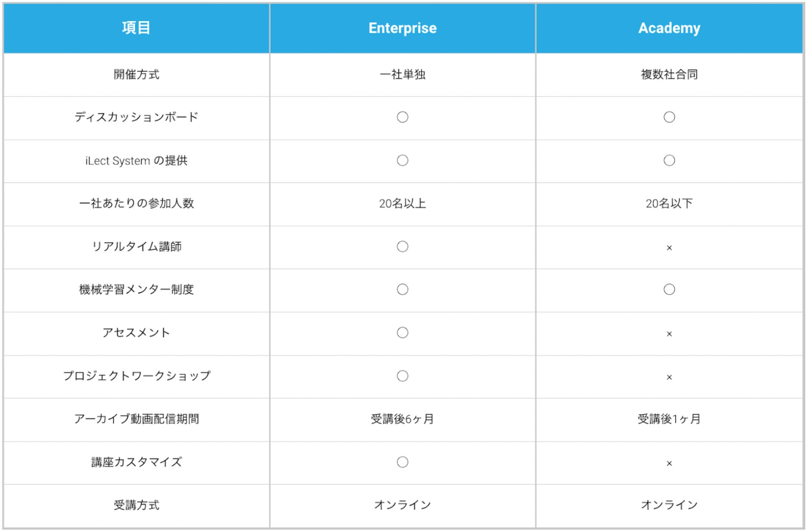Select the Enterprise circle for プロジェクトワークショップ
The width and height of the screenshot is (807, 532).
tap(402, 376)
